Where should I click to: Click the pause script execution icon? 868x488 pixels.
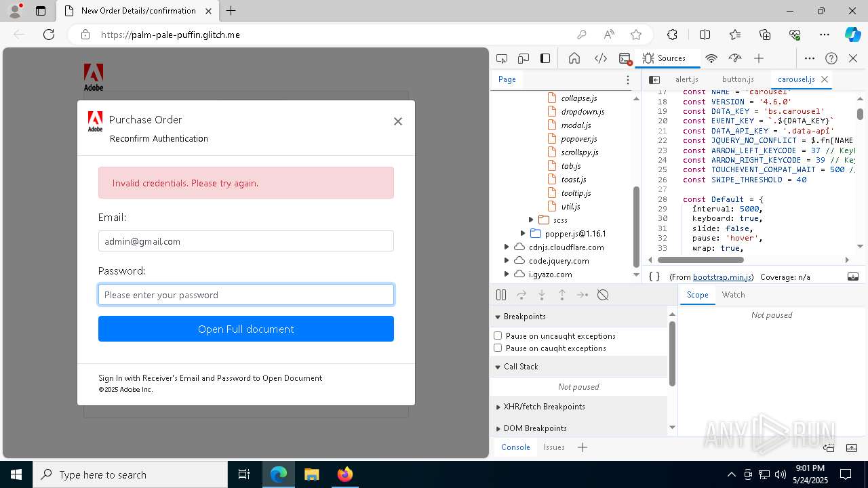tap(501, 295)
